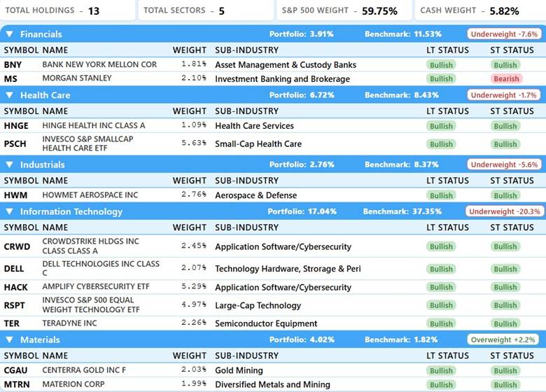Click the Aerospace & Defense sub-industry cell
The width and height of the screenshot is (546, 392).
[x=256, y=195]
